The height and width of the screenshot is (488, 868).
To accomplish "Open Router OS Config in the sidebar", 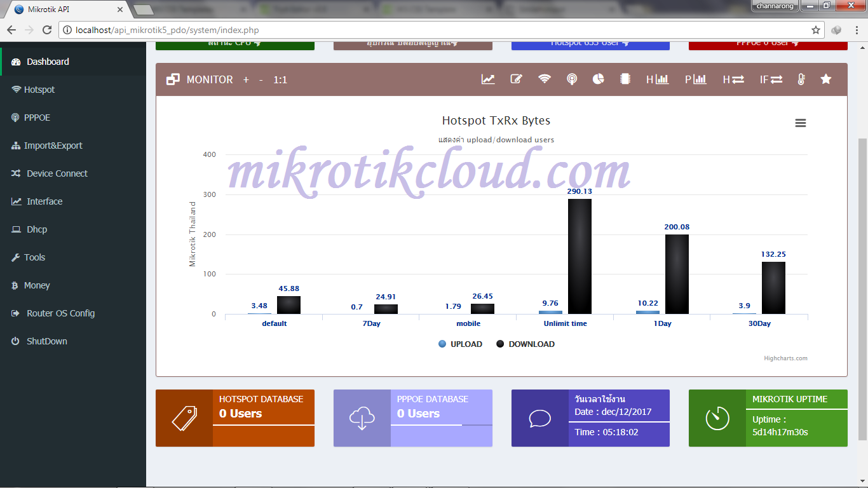I will click(73, 313).
